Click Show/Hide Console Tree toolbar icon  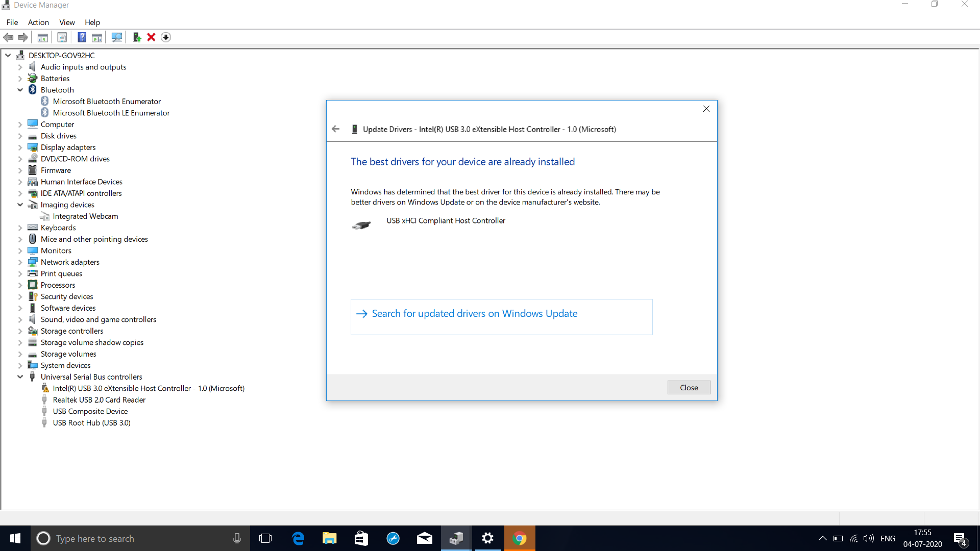pos(43,37)
